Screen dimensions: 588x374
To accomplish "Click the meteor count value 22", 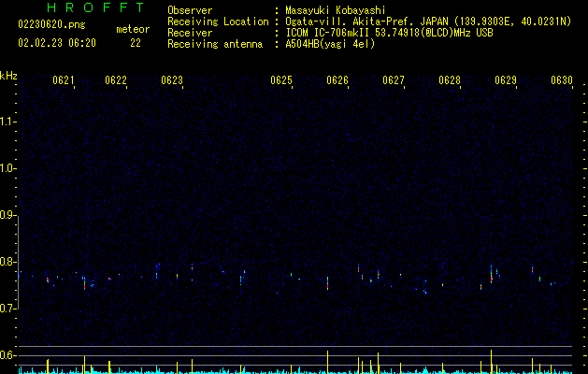I will [136, 43].
